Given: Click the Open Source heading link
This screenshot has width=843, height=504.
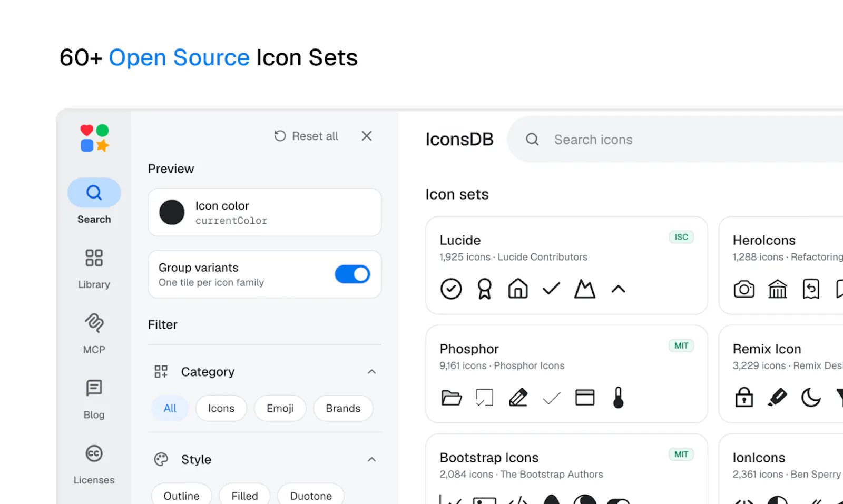Looking at the screenshot, I should tap(179, 57).
